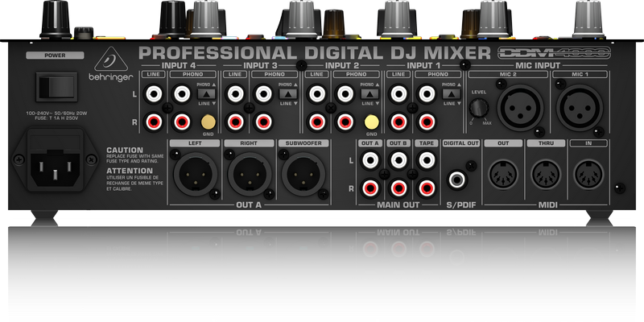Click the S/PDIF DIGITAL OUT jack

click(x=456, y=180)
